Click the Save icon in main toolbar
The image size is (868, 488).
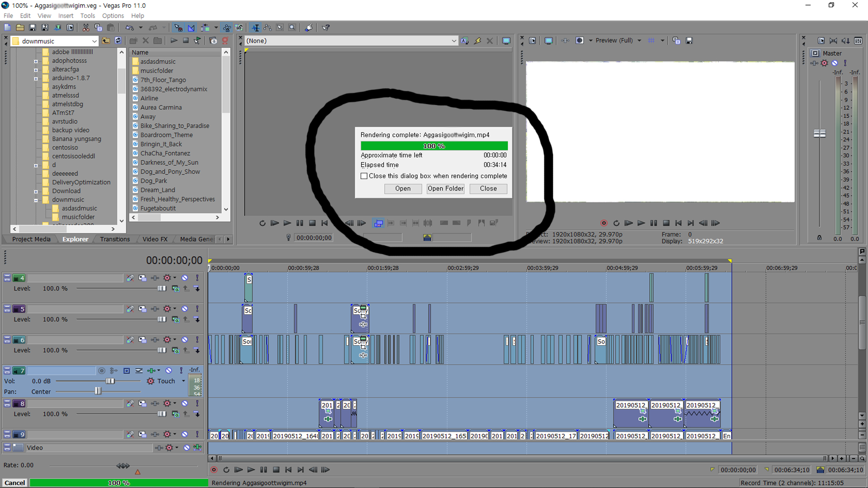[32, 28]
